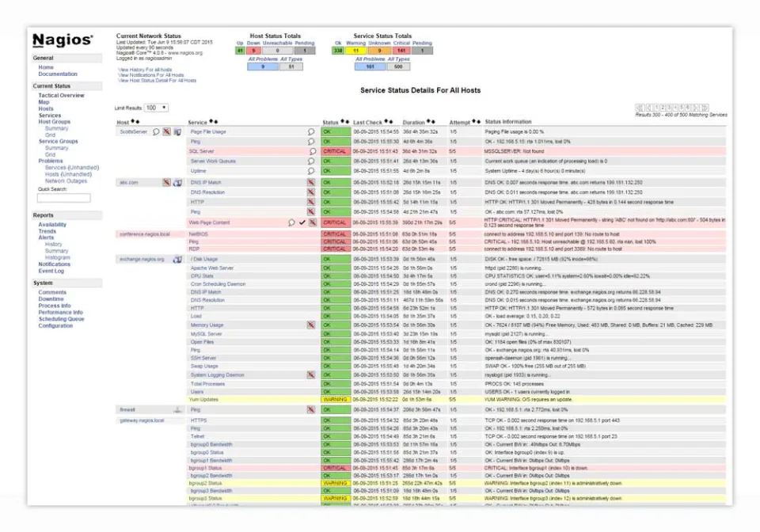Jump to last results page icon

click(x=705, y=108)
